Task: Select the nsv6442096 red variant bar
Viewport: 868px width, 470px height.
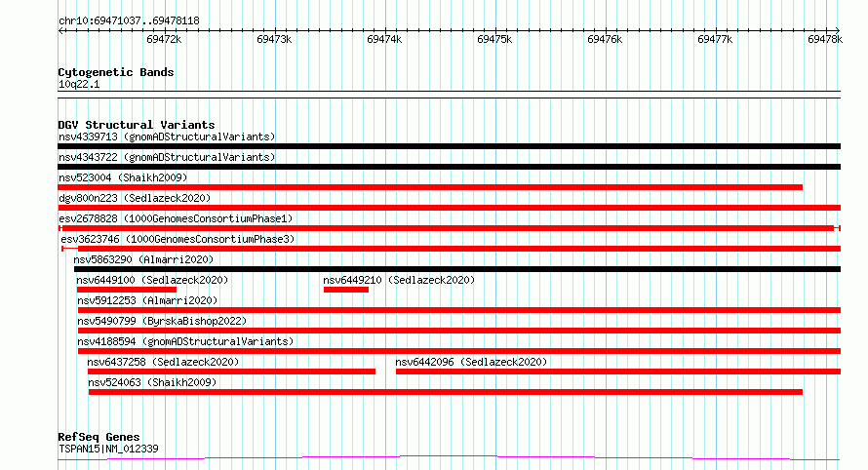Action: [618, 372]
